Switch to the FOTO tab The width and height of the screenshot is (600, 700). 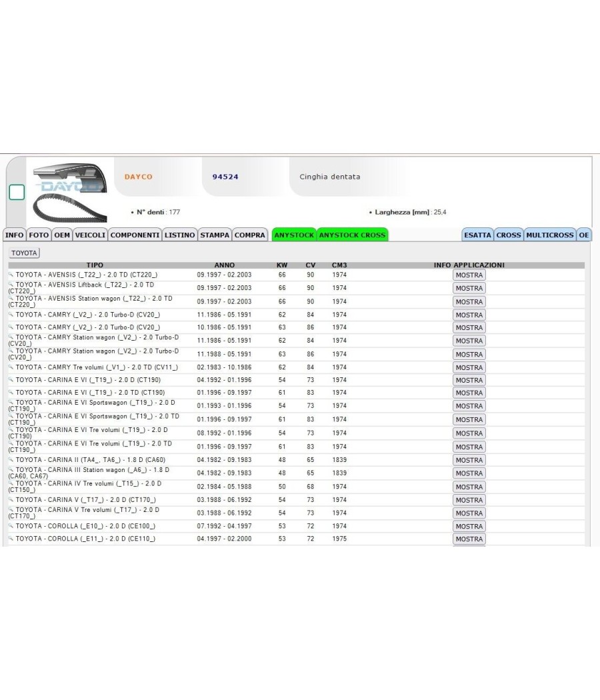[x=39, y=235]
